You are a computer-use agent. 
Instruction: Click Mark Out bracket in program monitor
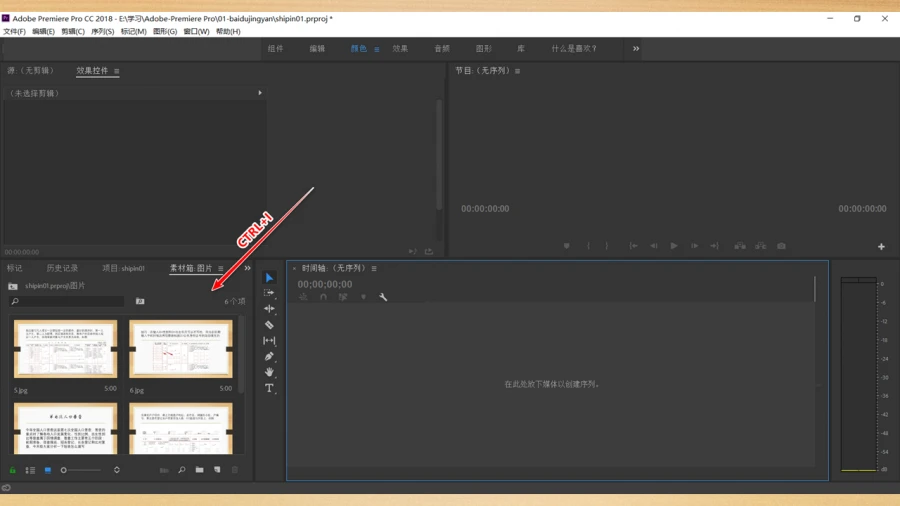607,246
